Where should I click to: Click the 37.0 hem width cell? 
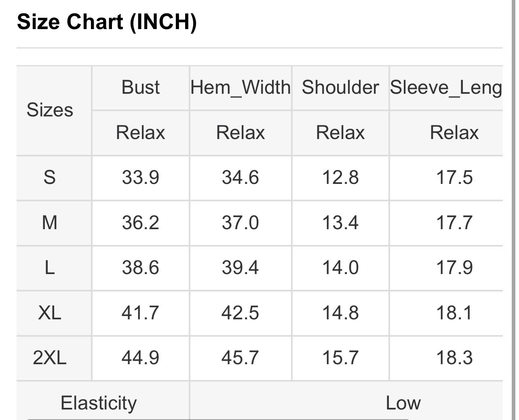(x=241, y=223)
